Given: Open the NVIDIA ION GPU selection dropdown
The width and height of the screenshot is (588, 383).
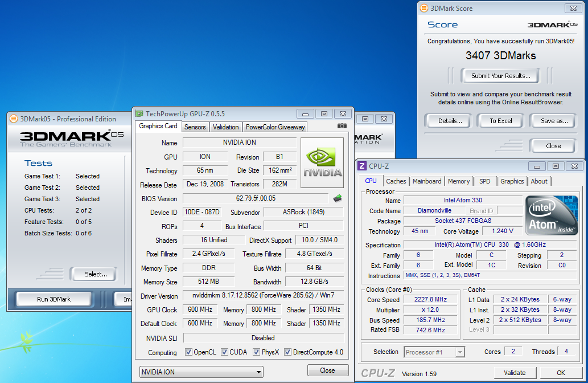Looking at the screenshot, I should (x=202, y=372).
